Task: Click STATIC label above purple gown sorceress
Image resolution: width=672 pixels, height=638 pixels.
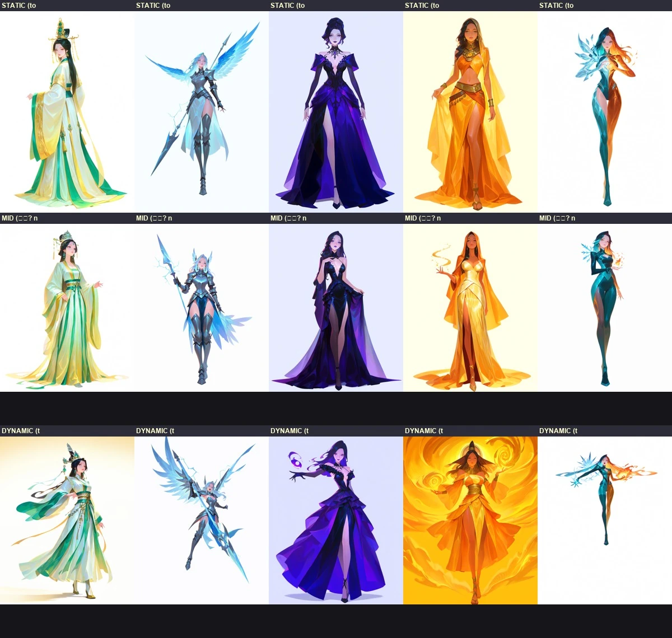Action: tap(287, 6)
